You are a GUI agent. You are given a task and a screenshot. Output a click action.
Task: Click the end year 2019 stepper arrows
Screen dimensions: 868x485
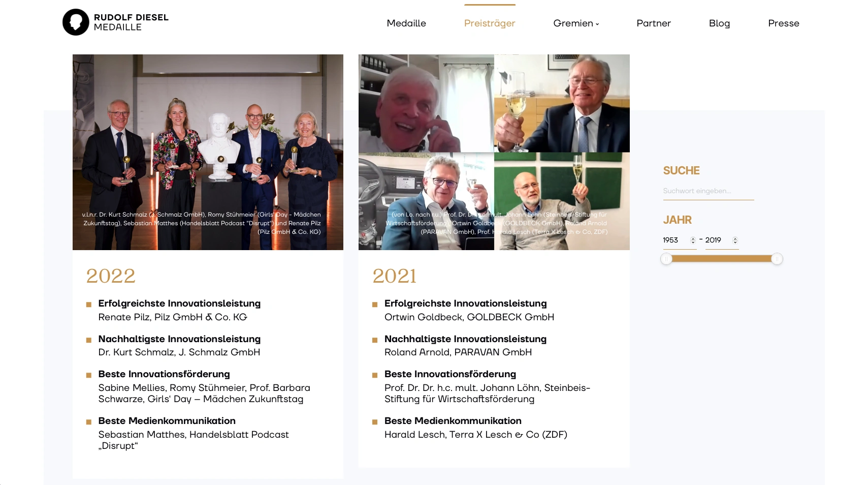point(735,240)
